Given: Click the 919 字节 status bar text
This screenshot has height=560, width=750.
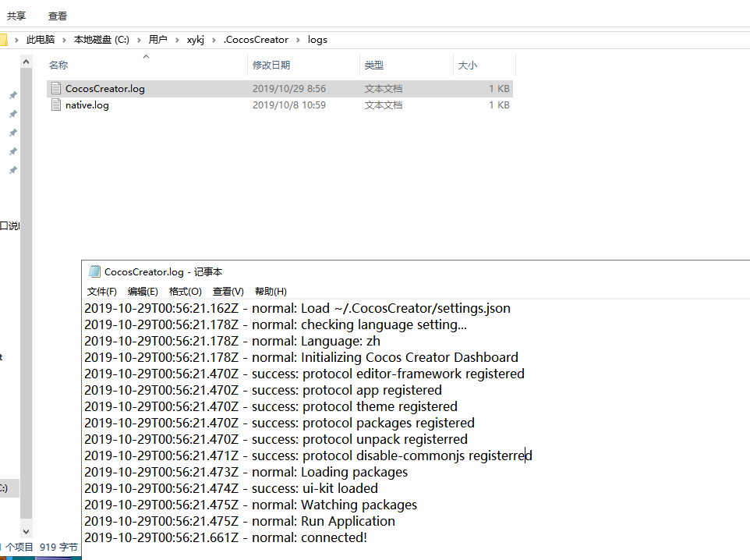Looking at the screenshot, I should [x=58, y=547].
